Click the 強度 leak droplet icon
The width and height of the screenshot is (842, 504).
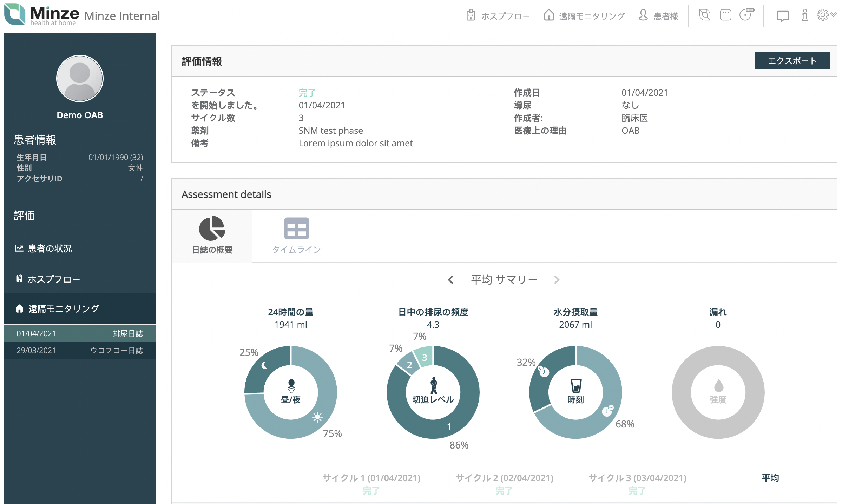pos(718,386)
